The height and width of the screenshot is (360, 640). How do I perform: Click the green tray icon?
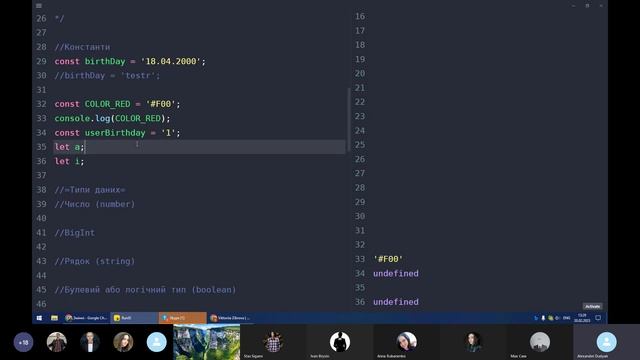(551, 318)
